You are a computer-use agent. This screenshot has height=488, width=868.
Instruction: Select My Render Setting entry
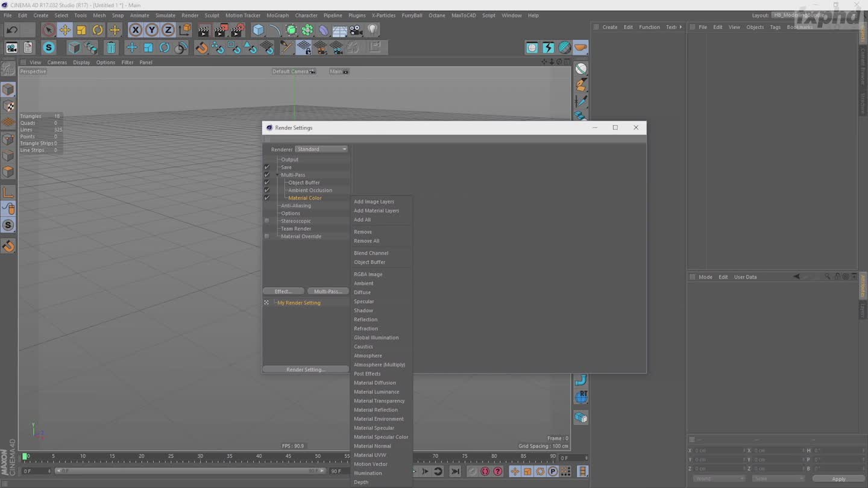coord(299,303)
